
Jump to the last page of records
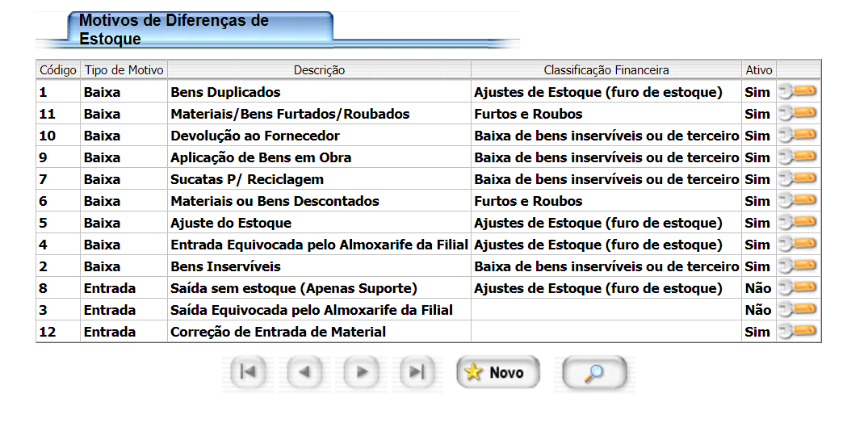pyautogui.click(x=417, y=372)
